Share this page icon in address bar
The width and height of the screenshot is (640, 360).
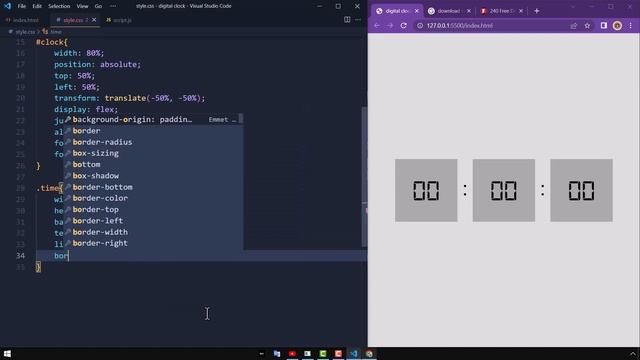(573, 26)
